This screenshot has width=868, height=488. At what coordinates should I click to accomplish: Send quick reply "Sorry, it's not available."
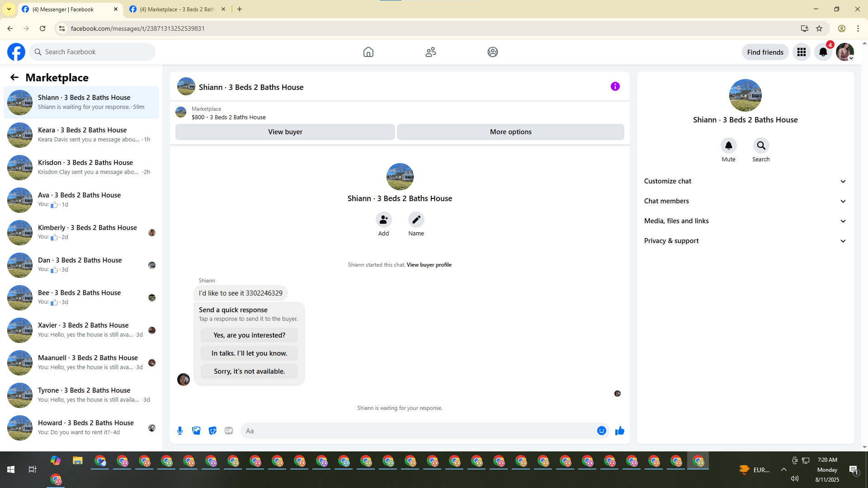pos(249,371)
